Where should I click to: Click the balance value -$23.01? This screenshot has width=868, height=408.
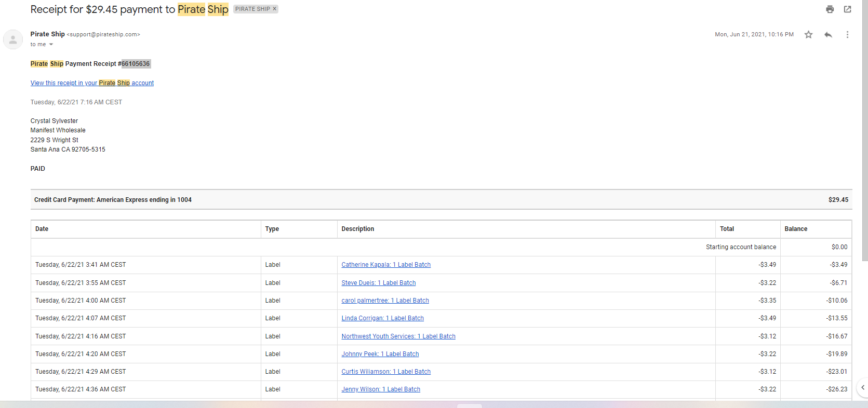837,372
